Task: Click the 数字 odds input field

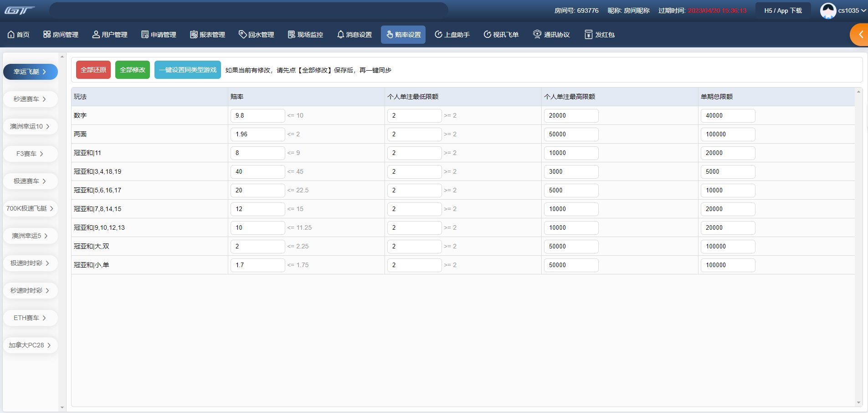Action: click(x=258, y=115)
